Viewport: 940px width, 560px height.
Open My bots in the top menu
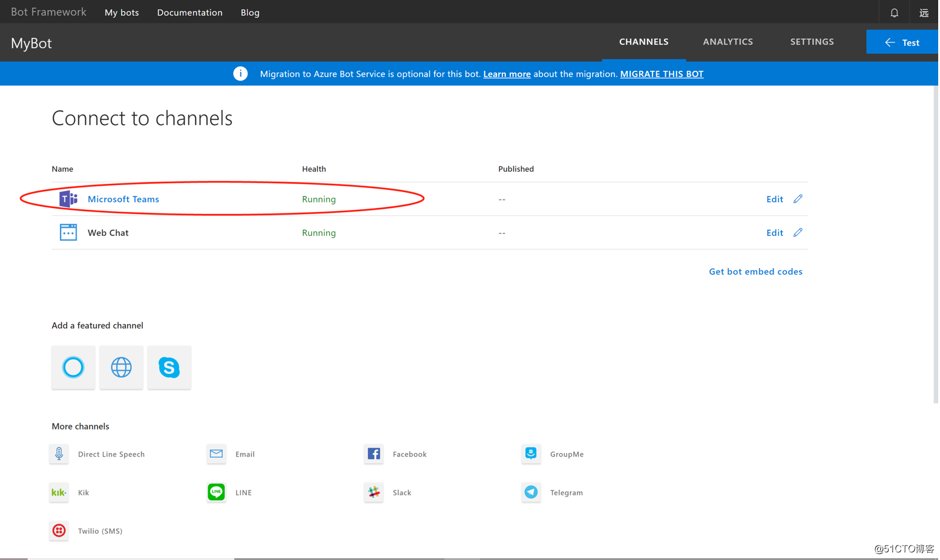(x=122, y=13)
